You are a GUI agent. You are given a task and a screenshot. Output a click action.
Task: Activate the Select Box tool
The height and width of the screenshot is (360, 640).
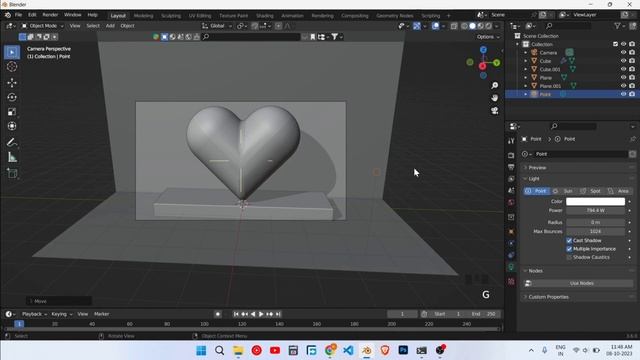pos(12,52)
